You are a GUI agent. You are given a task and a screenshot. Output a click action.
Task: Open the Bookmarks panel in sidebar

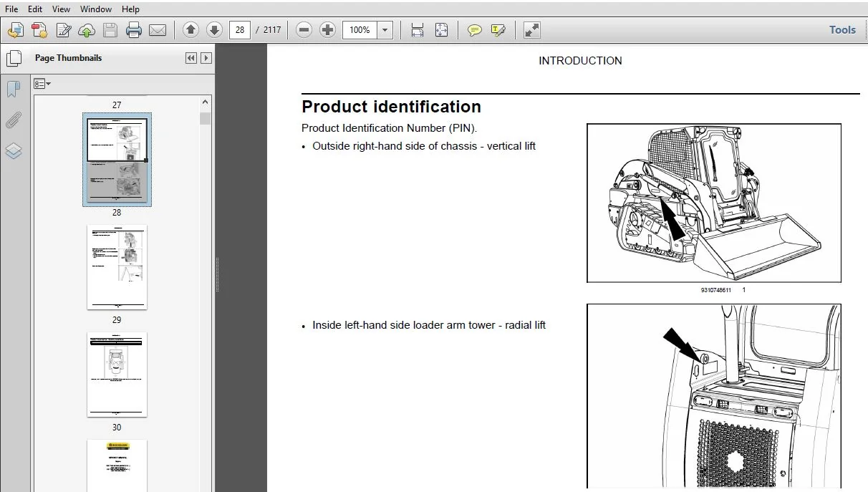14,89
